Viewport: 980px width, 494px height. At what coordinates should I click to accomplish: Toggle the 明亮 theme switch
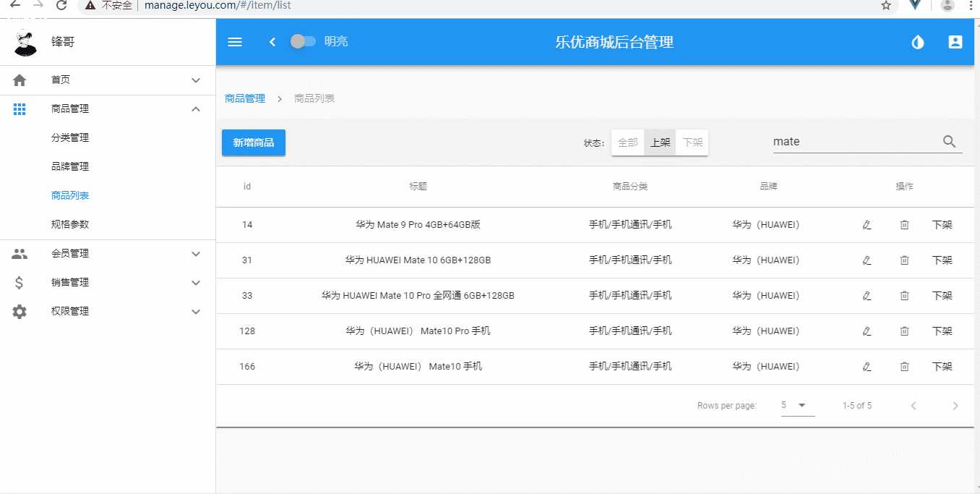point(303,41)
